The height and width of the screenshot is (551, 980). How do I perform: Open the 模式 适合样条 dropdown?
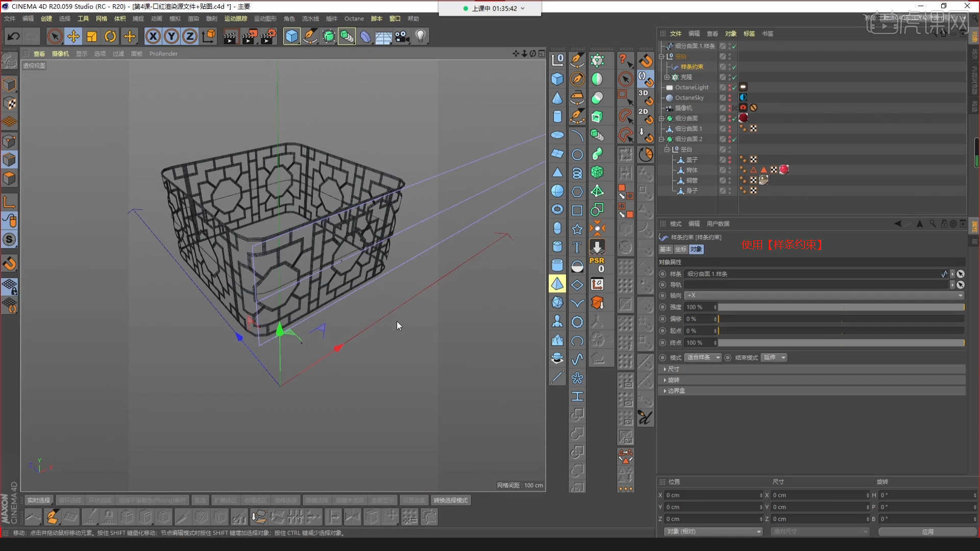coord(703,358)
